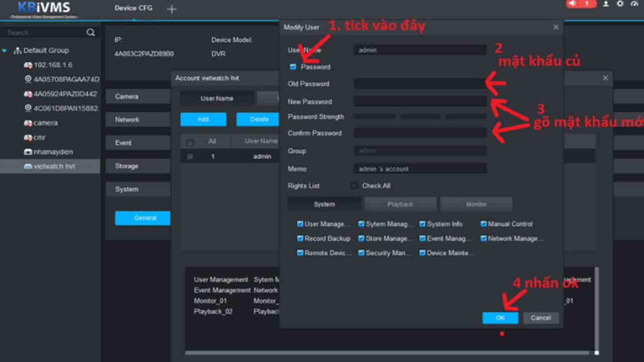Toggle the Record Backup right checkbox

point(300,238)
